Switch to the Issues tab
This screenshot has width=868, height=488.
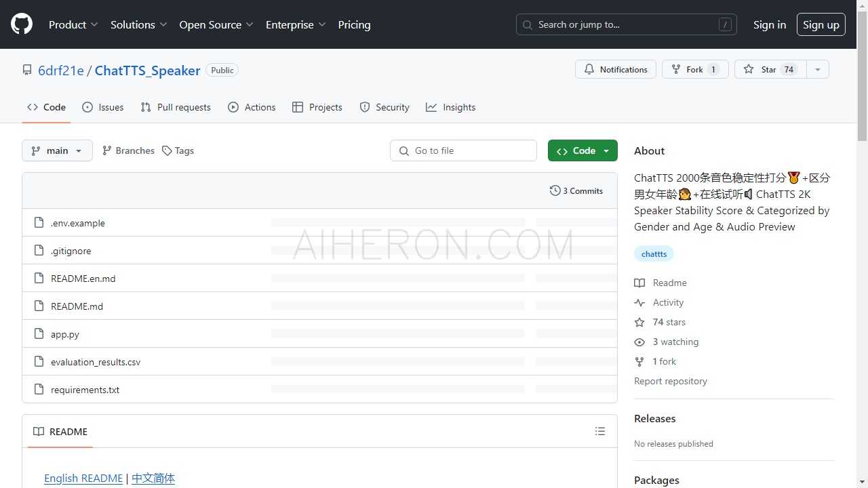click(x=103, y=108)
